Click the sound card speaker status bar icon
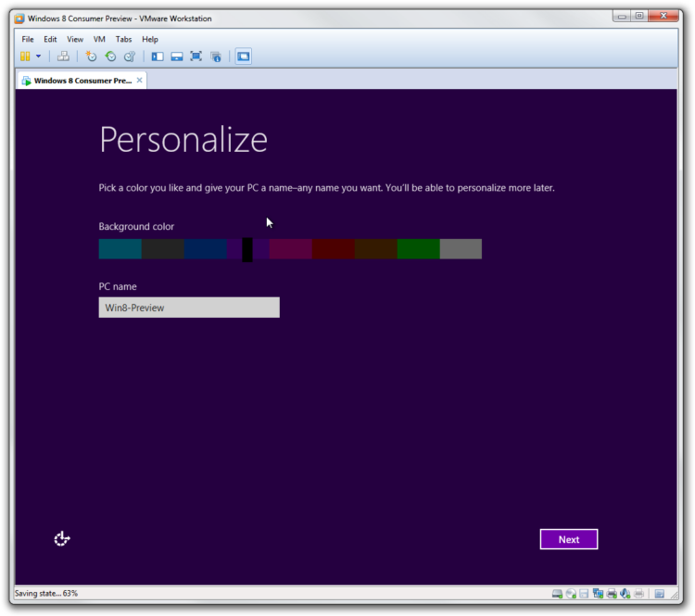Viewport: 695px width, 616px height. [625, 594]
